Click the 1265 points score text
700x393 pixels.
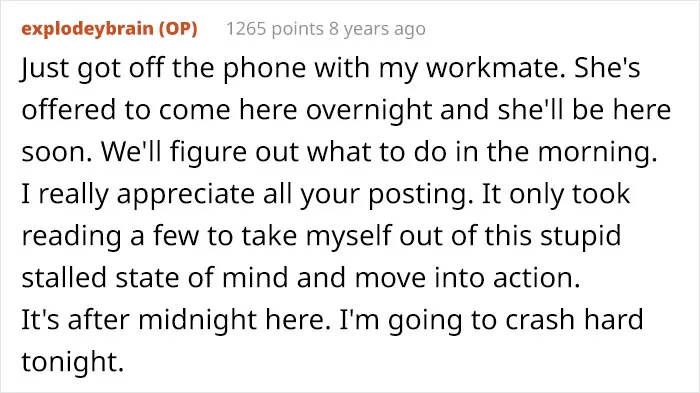(x=275, y=29)
